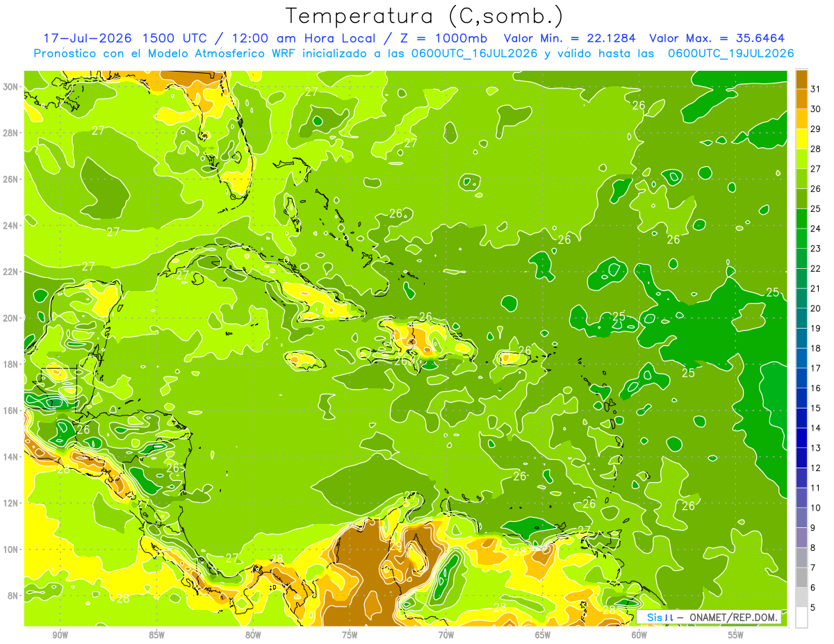
Task: Pick the teal swatch between 19 and 20
Action: point(801,318)
